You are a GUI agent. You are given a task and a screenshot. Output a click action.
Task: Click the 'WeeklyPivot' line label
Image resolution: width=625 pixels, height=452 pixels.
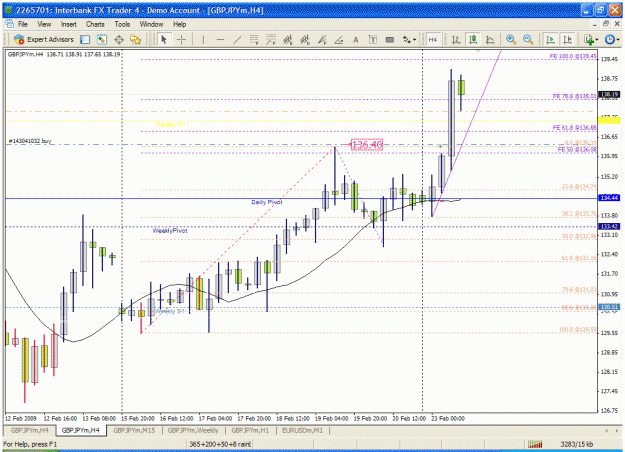[x=170, y=231]
